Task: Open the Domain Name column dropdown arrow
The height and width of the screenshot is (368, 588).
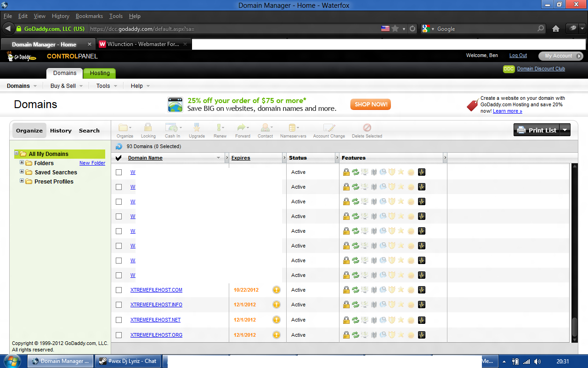Action: (218, 158)
